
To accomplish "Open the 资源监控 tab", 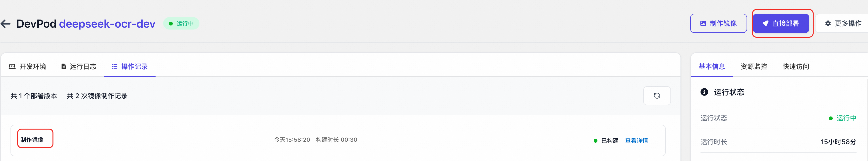I will 753,66.
